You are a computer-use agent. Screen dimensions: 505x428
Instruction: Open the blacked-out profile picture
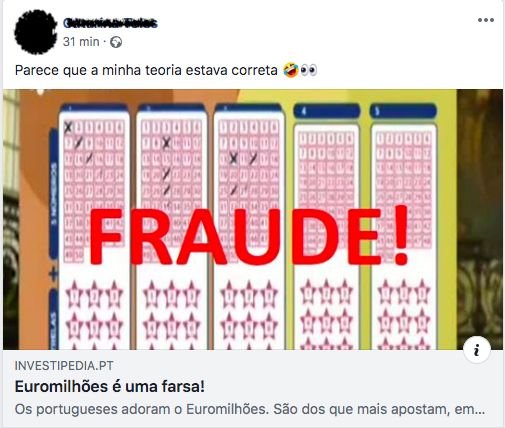coord(36,32)
